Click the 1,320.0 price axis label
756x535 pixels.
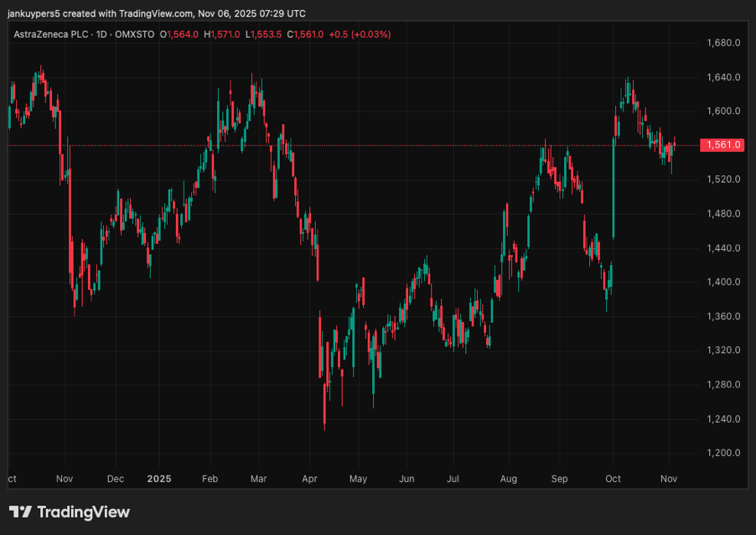[x=723, y=351]
